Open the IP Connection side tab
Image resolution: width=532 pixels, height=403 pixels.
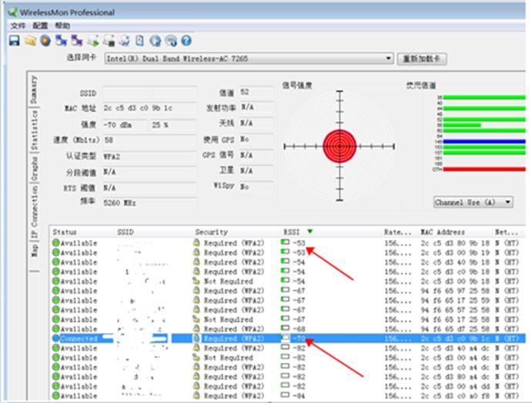click(35, 211)
